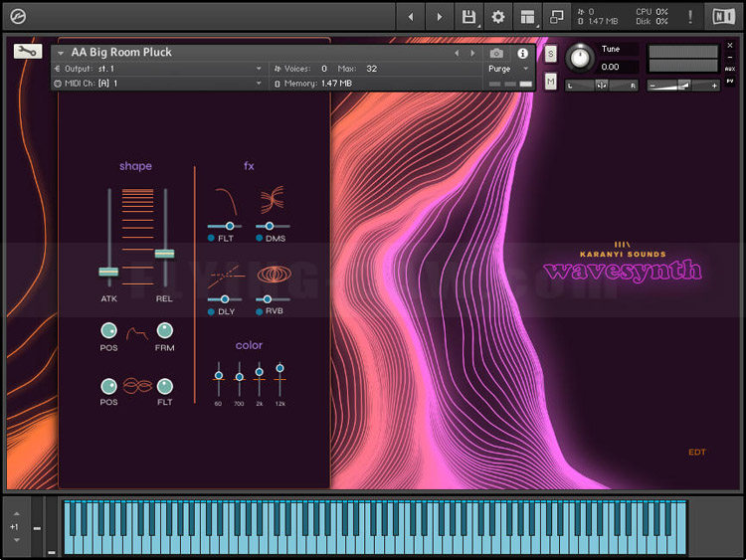The width and height of the screenshot is (746, 560).
Task: Click the exclamation warning icon
Action: pyautogui.click(x=690, y=17)
